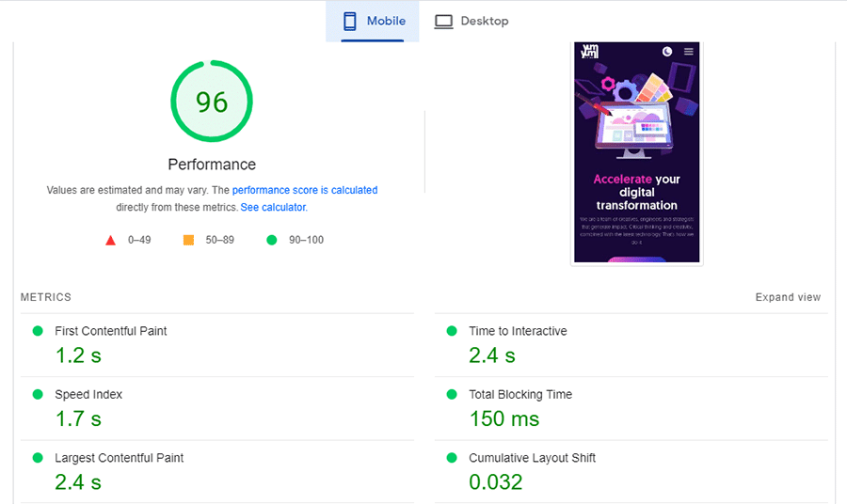847x504 pixels.
Task: Click the site logo in the mobile screenshot
Action: [x=589, y=52]
